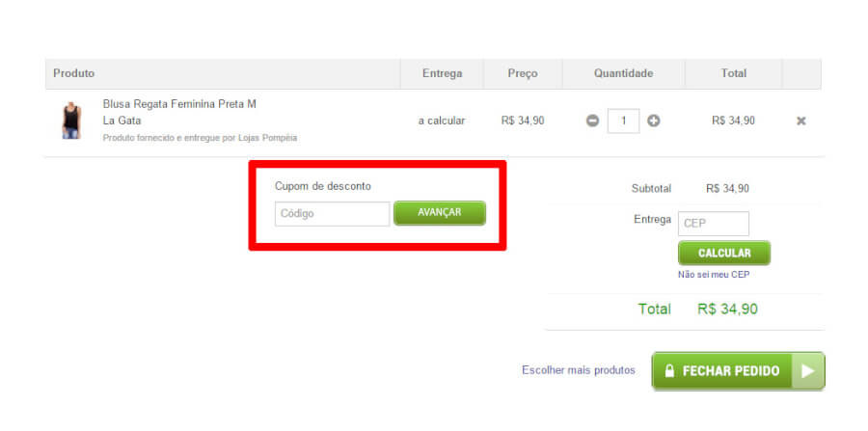This screenshot has width=868, height=431.
Task: Click the lock icon on Fechar Pedido
Action: 667,371
